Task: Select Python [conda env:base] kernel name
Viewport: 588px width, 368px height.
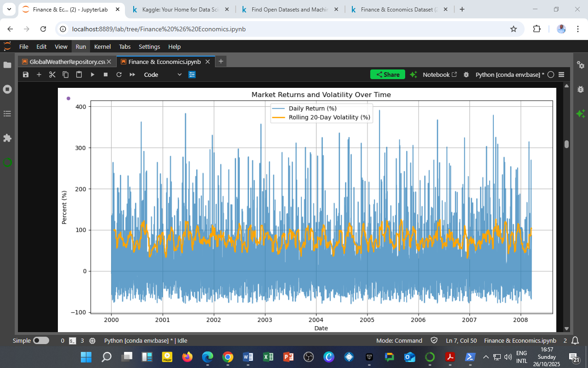Action: click(509, 75)
